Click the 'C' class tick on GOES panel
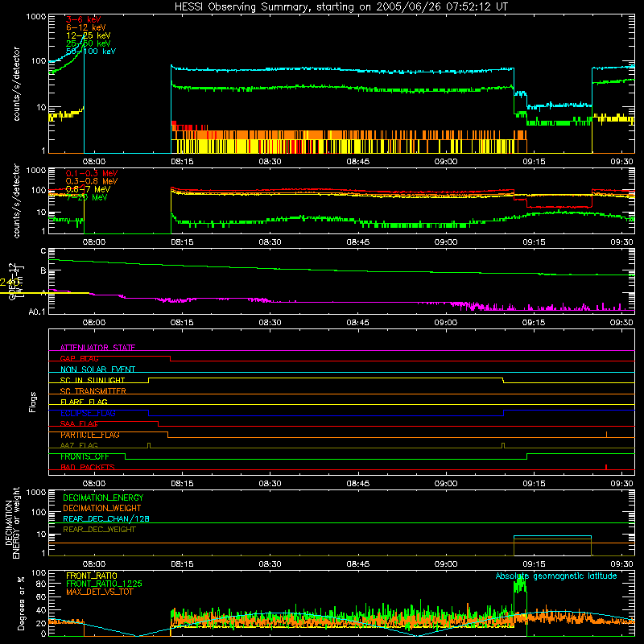 (43, 250)
